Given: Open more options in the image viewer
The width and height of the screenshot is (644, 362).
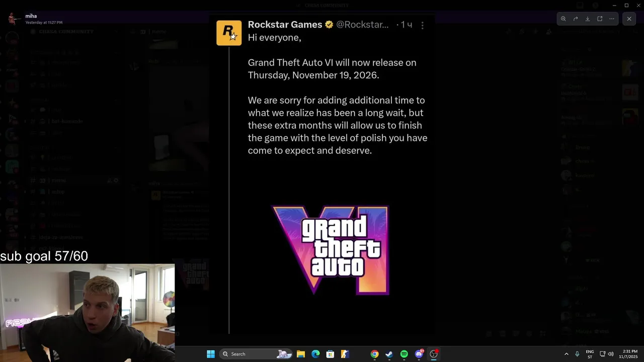Looking at the screenshot, I should tap(612, 19).
